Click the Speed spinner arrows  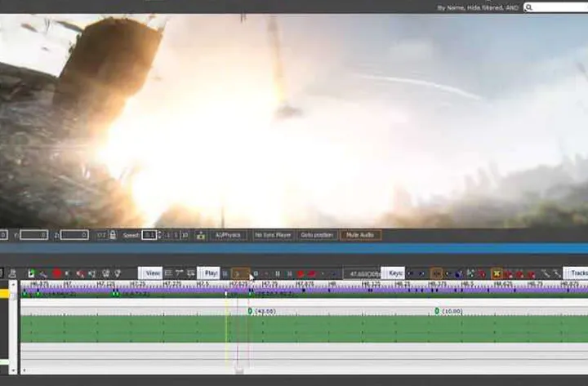pyautogui.click(x=159, y=235)
